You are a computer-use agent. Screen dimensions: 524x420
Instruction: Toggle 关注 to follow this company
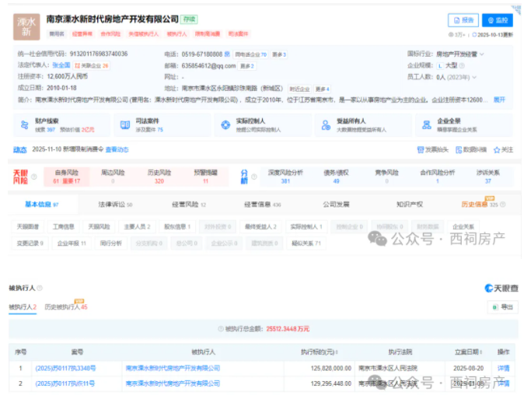click(503, 149)
